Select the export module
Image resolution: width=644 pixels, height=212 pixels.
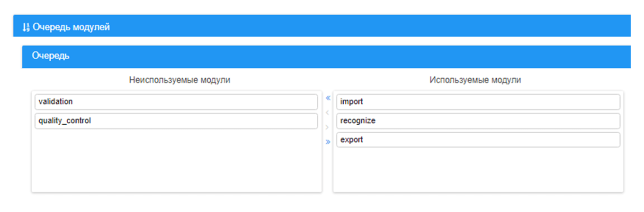pyautogui.click(x=478, y=140)
